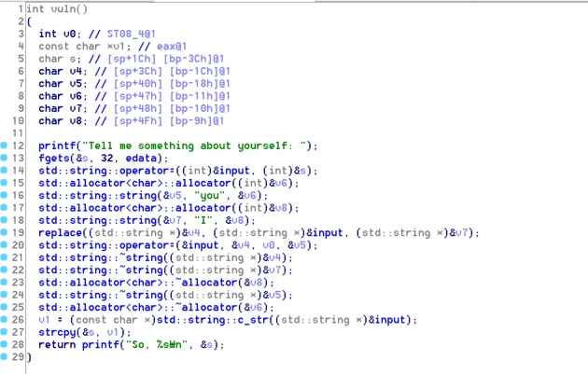Click std::string::c_str on line 26

(x=213, y=320)
